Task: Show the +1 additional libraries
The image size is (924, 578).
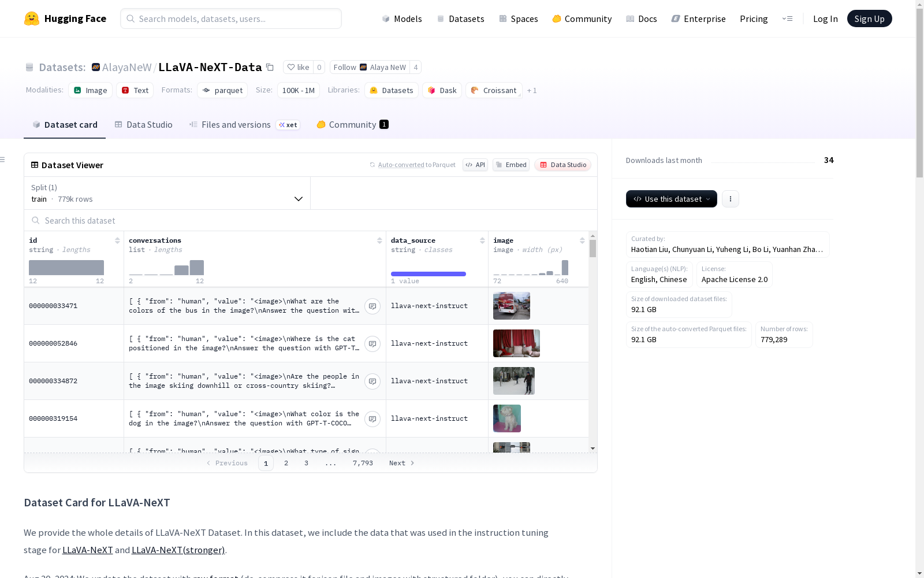Action: [532, 90]
